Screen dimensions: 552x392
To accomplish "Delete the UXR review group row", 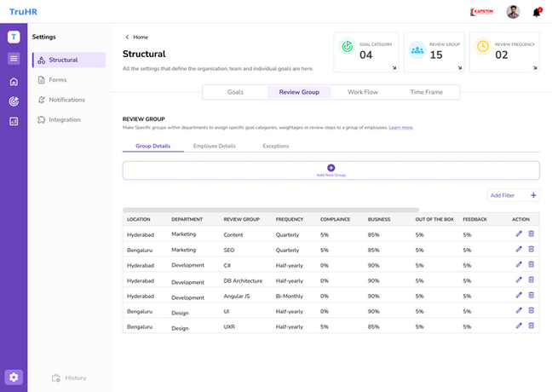I will coord(532,326).
